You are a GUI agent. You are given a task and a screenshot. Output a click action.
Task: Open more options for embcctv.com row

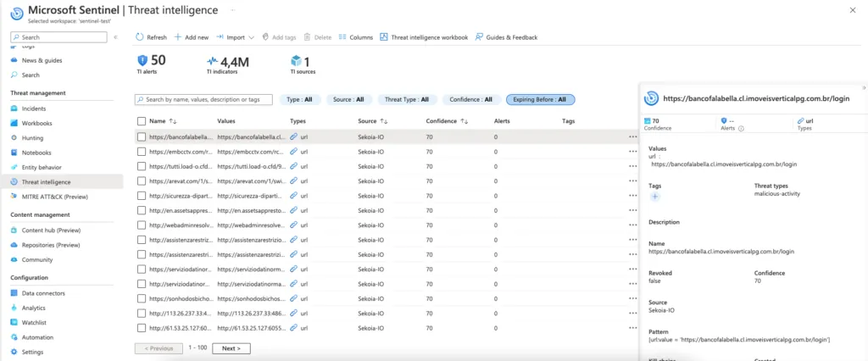click(632, 151)
